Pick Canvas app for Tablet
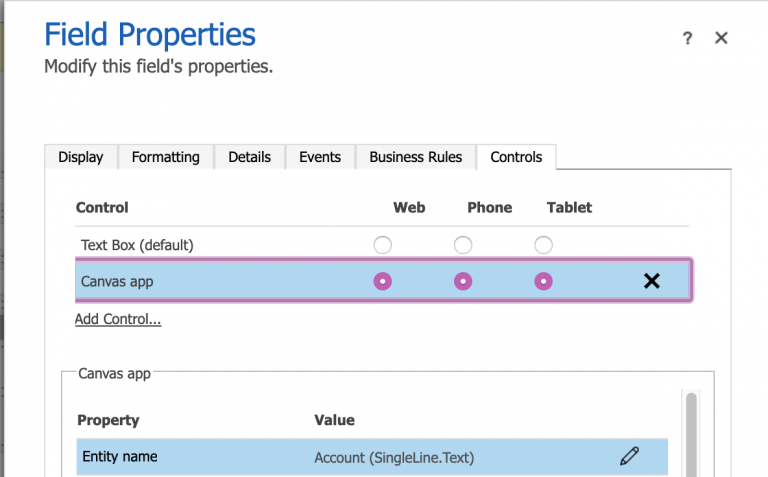768x477 pixels. (x=543, y=281)
